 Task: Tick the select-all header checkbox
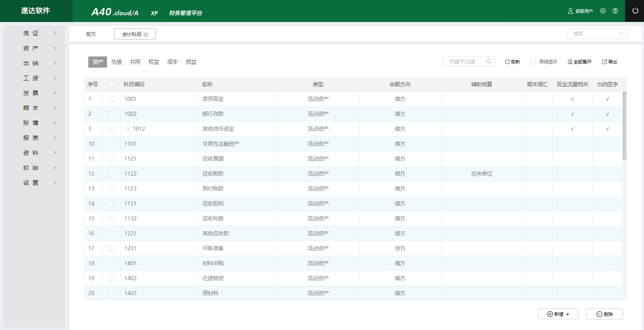[x=111, y=84]
